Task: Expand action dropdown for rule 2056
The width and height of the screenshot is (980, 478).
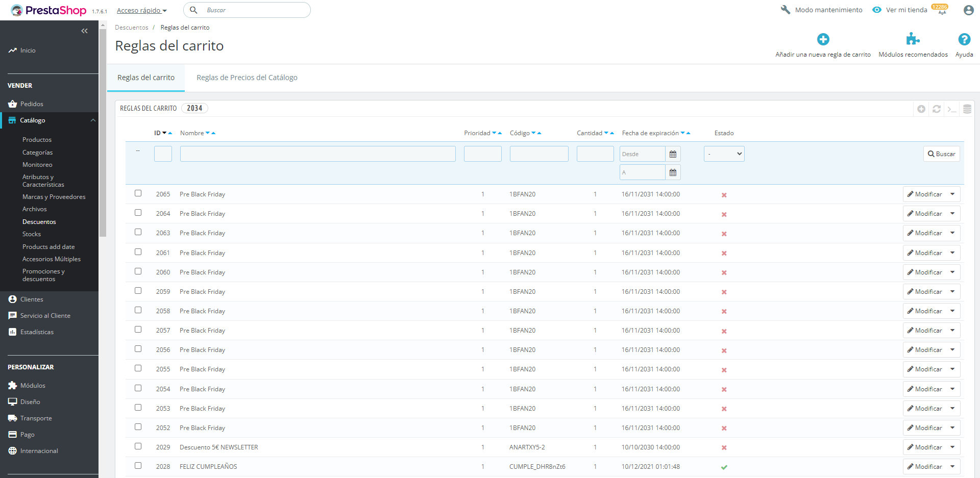Action: click(x=952, y=350)
